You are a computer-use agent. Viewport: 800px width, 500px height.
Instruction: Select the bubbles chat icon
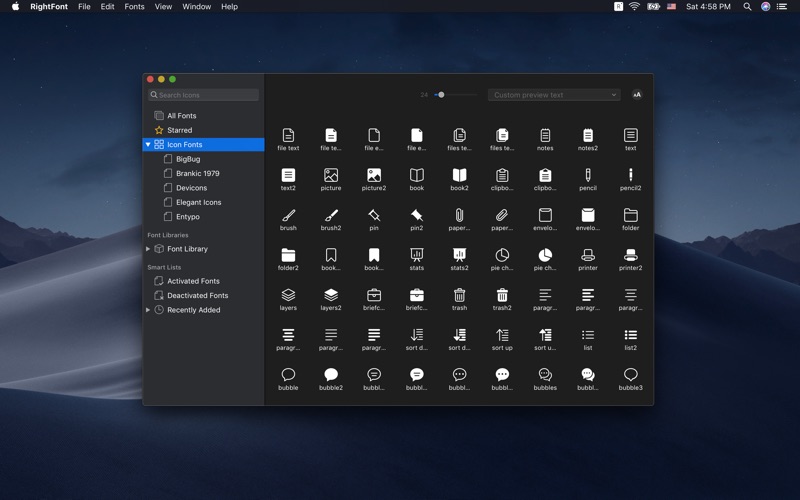click(x=545, y=375)
